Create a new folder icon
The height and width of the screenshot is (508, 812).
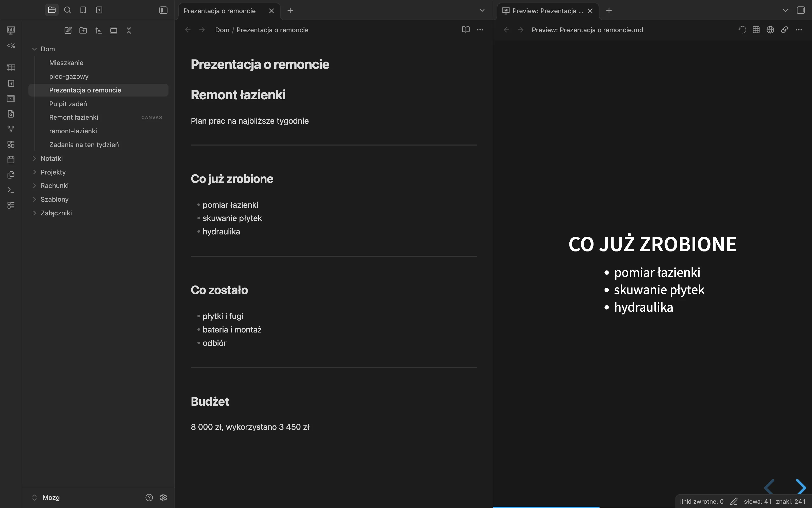(x=83, y=30)
